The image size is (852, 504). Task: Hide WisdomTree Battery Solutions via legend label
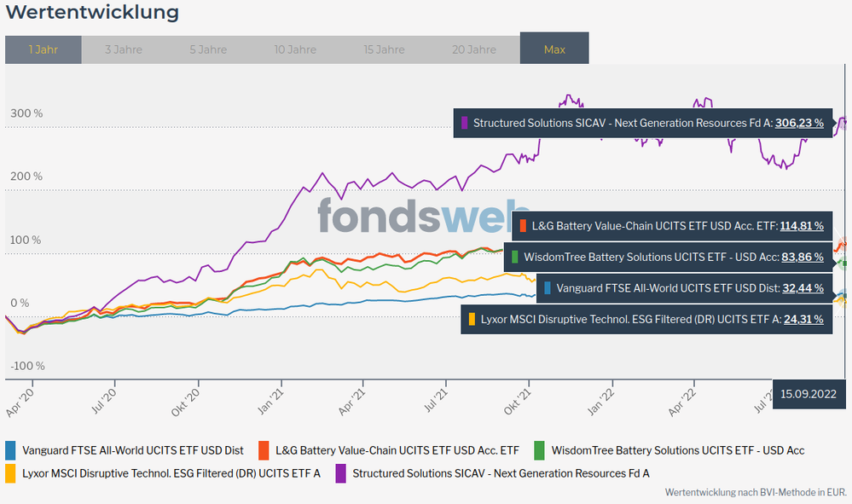tap(678, 450)
